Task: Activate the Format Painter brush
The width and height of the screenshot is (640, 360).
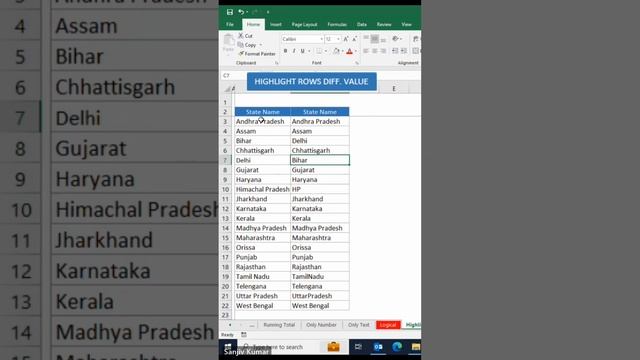Action: point(241,53)
